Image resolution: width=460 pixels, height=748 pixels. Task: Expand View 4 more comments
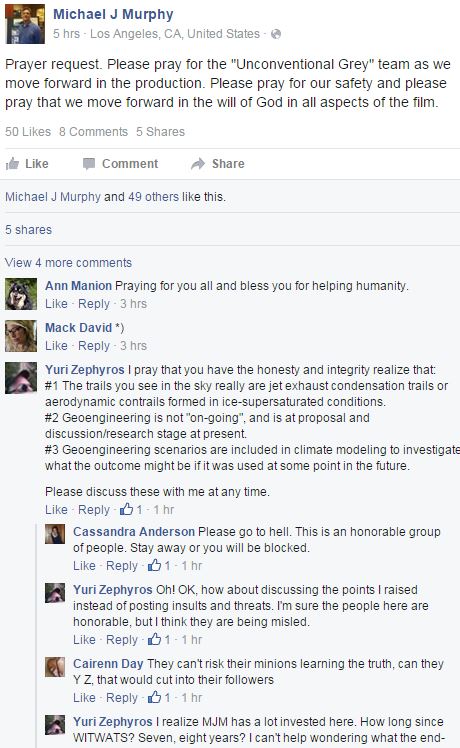tap(68, 262)
